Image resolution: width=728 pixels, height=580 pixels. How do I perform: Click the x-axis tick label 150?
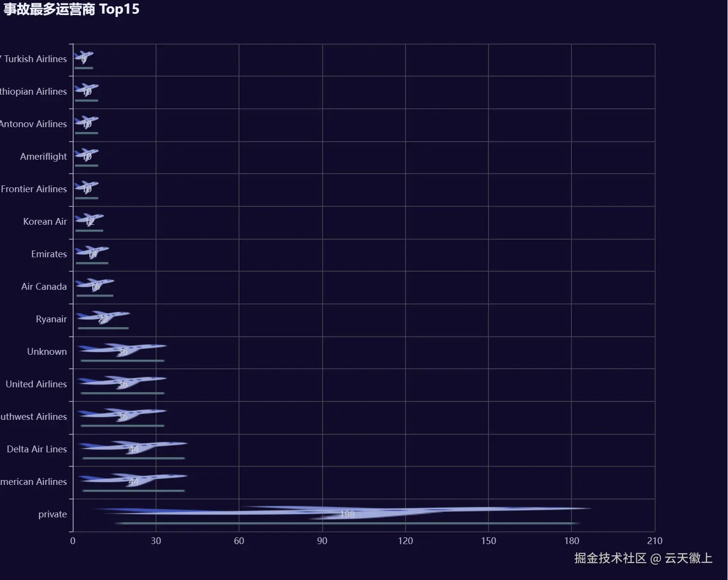[x=488, y=541]
